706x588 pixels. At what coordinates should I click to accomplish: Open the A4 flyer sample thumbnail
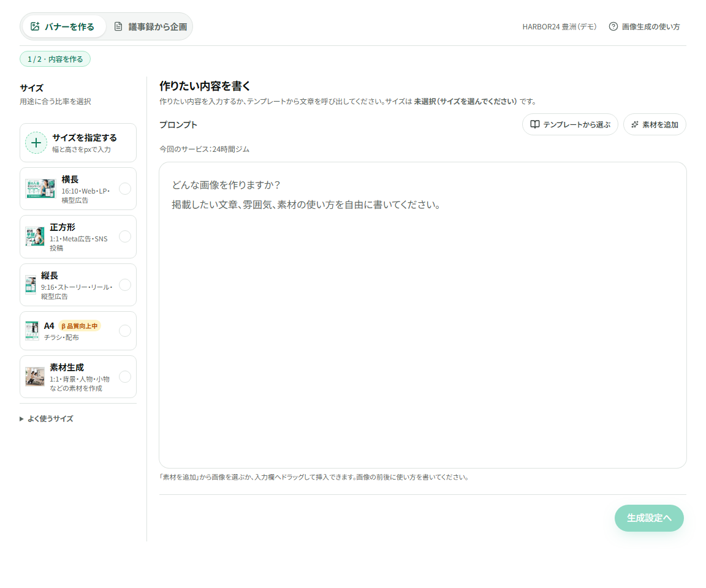(32, 331)
